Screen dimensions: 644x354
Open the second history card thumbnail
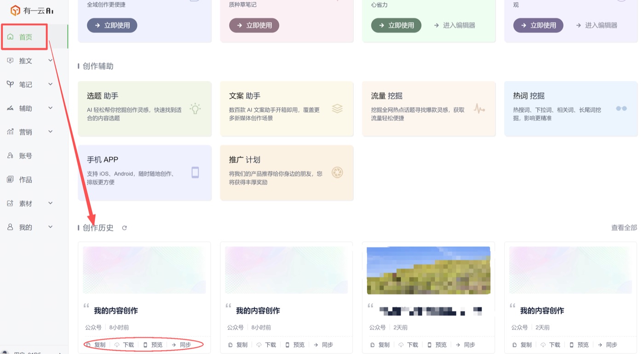(x=287, y=270)
